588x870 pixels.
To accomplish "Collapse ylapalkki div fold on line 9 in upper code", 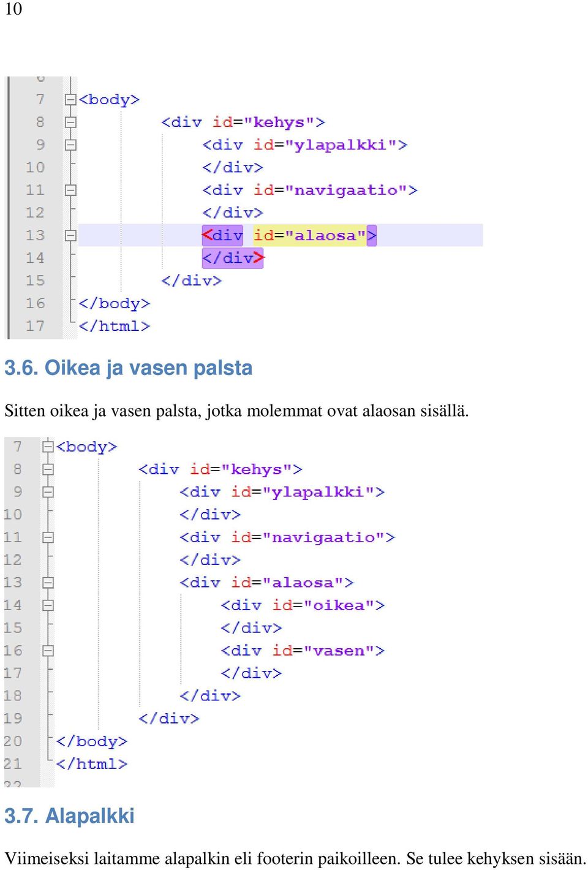I will (x=70, y=145).
